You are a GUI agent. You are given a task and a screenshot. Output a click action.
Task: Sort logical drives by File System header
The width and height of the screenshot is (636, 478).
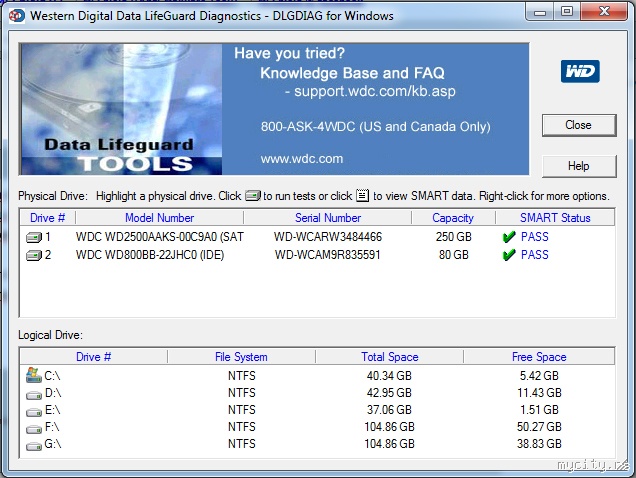pos(241,357)
